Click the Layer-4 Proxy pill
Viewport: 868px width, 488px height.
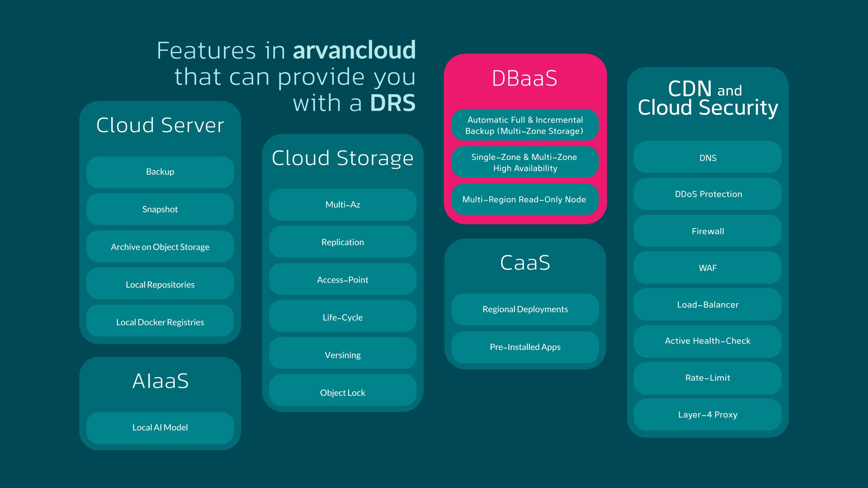[x=708, y=414]
